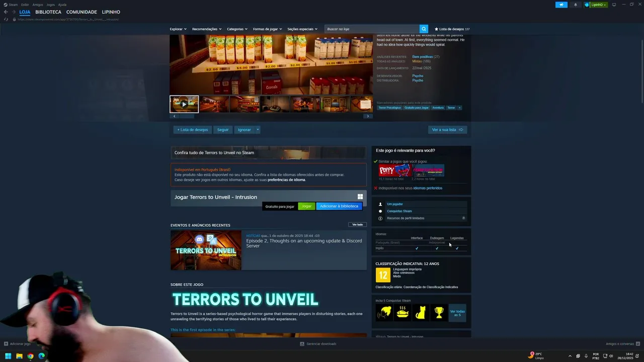Open the Jogos menu
Viewport: 644px width, 362px height.
click(51, 5)
